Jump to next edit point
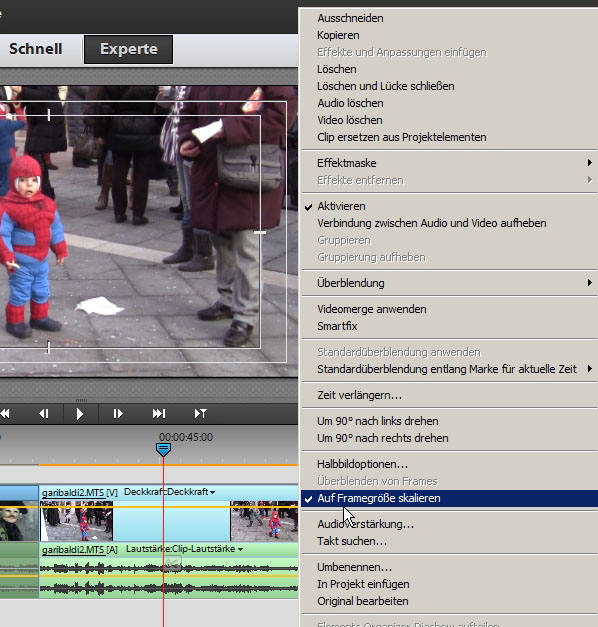 coord(158,413)
